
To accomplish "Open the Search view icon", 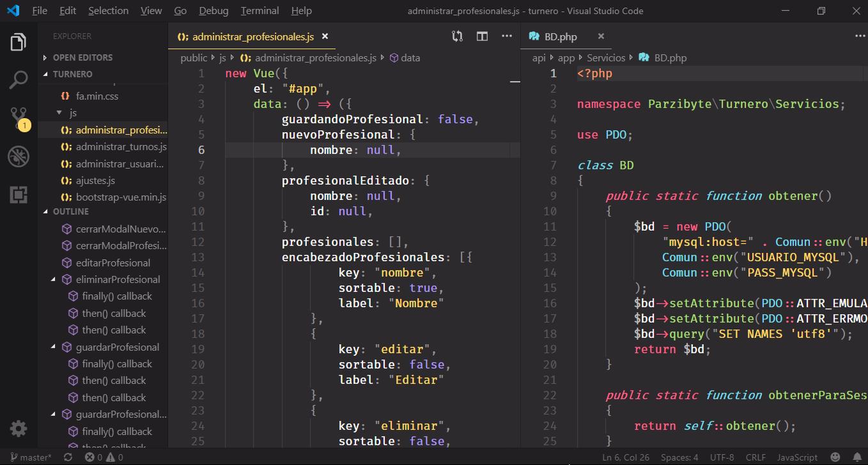I will click(x=19, y=80).
